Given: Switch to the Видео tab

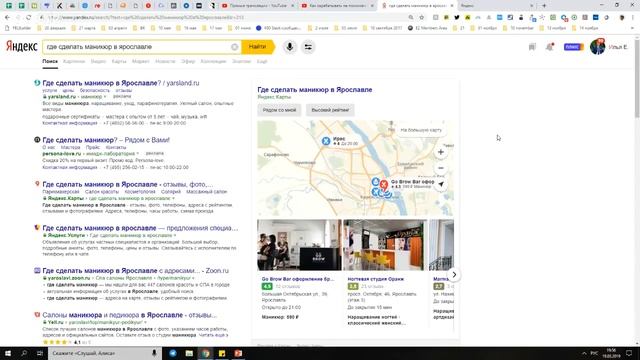Looking at the screenshot, I should tap(98, 61).
